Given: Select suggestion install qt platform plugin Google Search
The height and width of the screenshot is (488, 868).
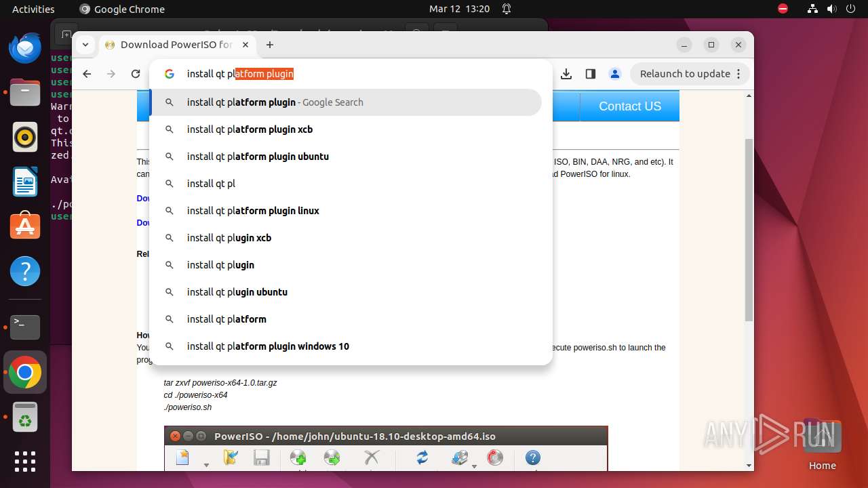Looking at the screenshot, I should coord(345,102).
